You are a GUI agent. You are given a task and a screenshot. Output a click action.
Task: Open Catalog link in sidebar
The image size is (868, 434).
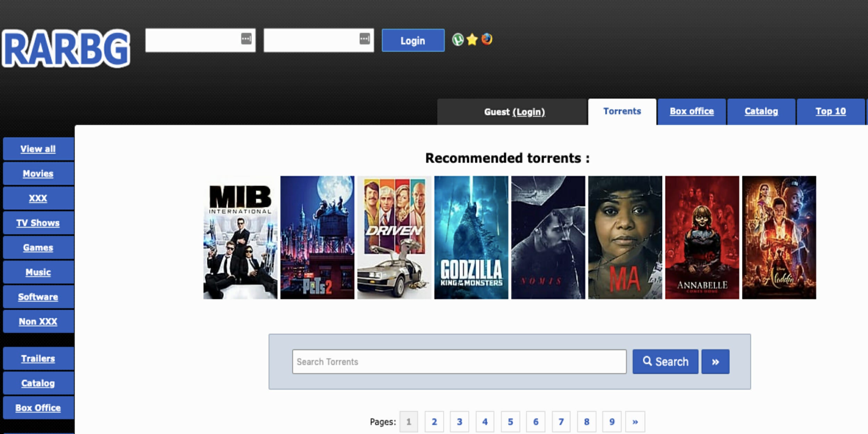[38, 383]
